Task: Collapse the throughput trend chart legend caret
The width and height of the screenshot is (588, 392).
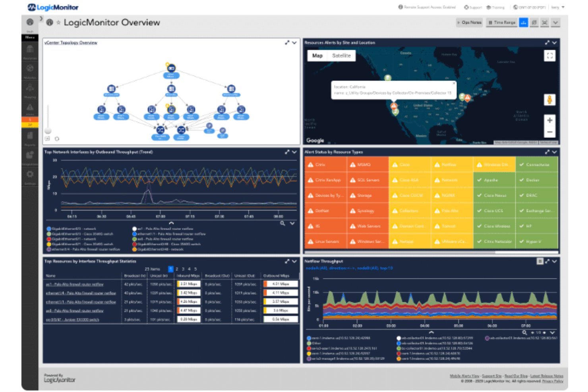Action: tap(171, 223)
